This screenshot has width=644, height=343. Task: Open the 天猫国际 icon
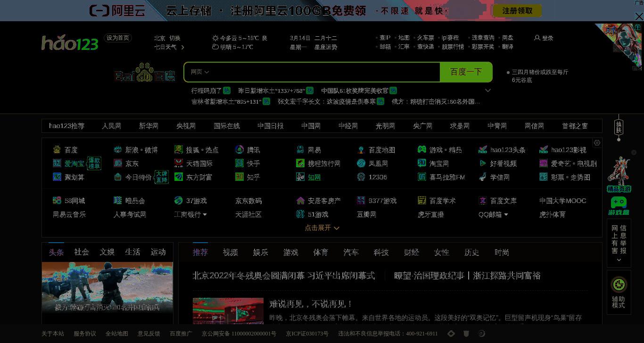(179, 163)
